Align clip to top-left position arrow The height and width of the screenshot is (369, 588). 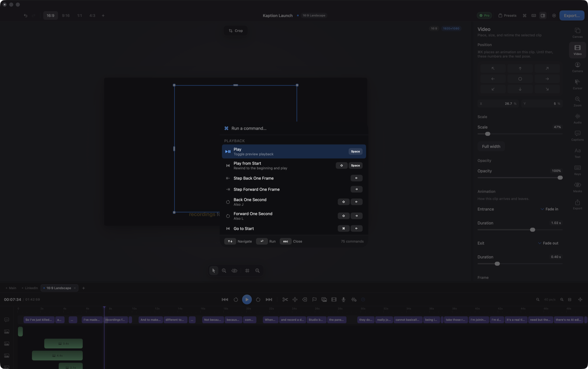(493, 68)
